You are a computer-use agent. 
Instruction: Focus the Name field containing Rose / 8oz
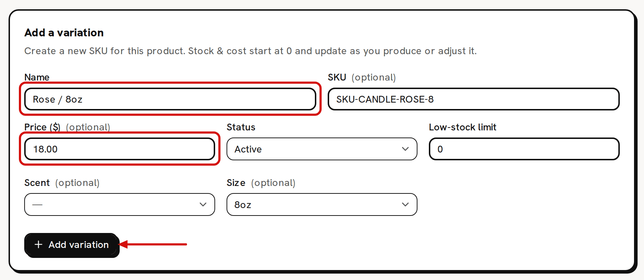pyautogui.click(x=170, y=99)
